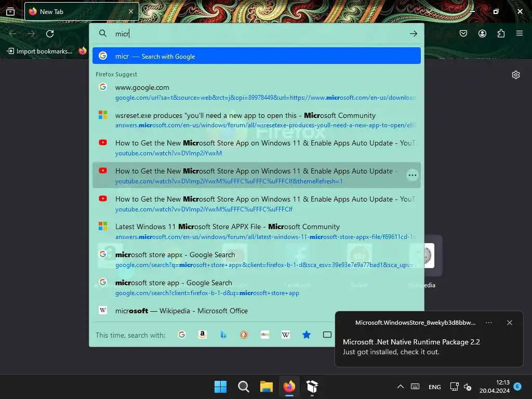Image resolution: width=532 pixels, height=399 pixels.
Task: Open YouTube suggestion ending in %uFFFCIf
Action: pos(257,204)
